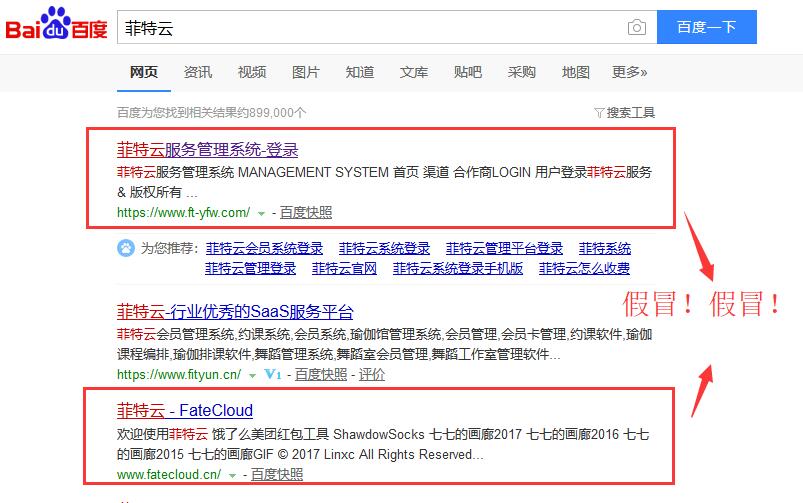Open the 图片 tab
803x503 pixels.
pos(306,72)
